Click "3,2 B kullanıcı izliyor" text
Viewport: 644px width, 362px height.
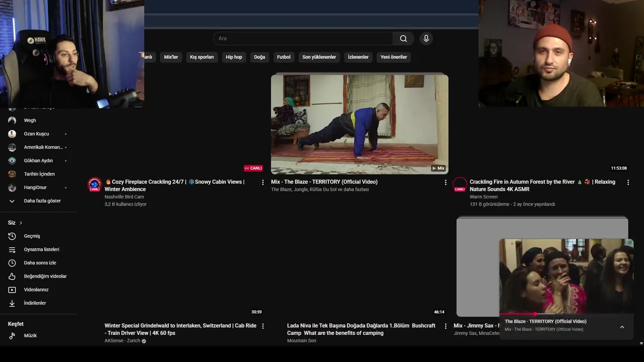tap(126, 205)
